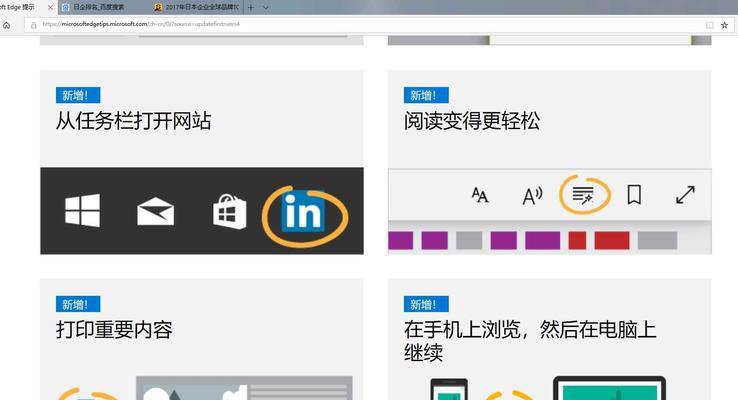Image resolution: width=738 pixels, height=400 pixels.
Task: Click 新增! badge above 从任务栏打开网站
Action: [78, 96]
